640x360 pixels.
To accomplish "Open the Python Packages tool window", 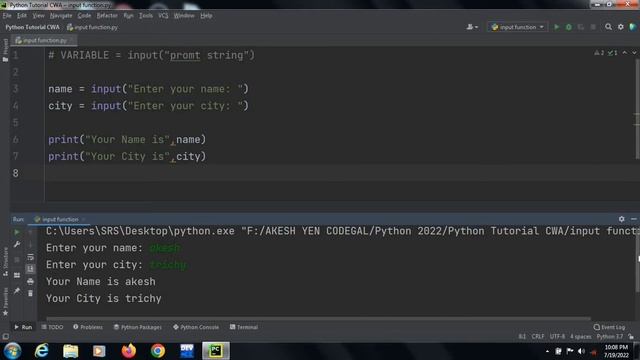I will (138, 327).
